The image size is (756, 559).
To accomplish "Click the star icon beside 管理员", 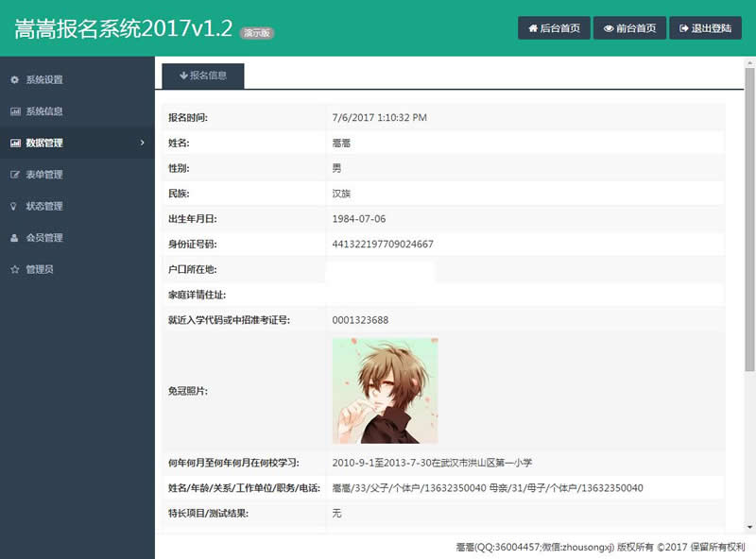I will pyautogui.click(x=13, y=268).
